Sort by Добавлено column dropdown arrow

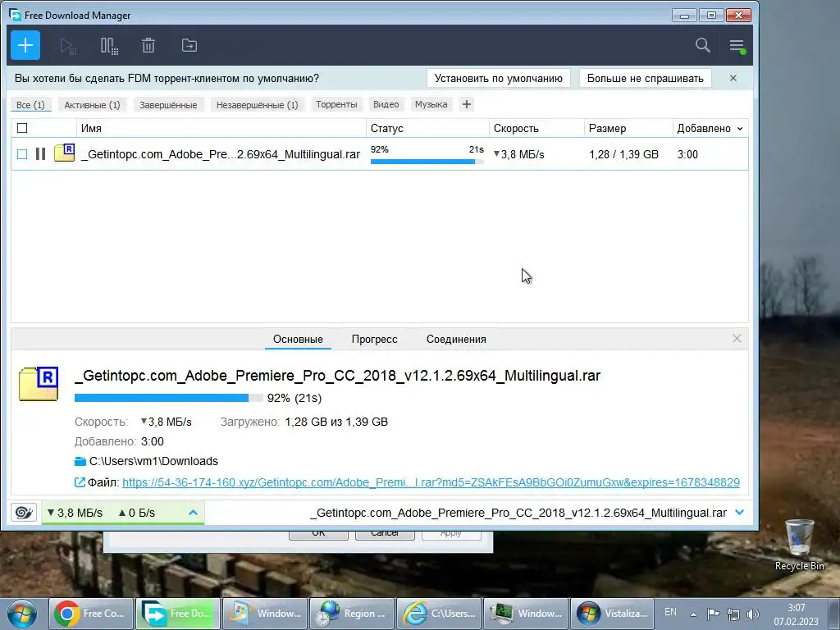coord(740,129)
